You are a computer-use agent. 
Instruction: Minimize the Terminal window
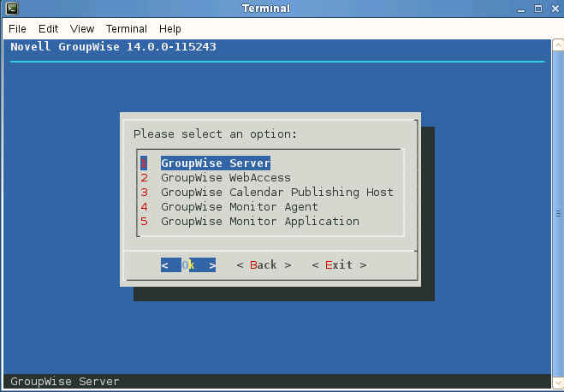[521, 9]
